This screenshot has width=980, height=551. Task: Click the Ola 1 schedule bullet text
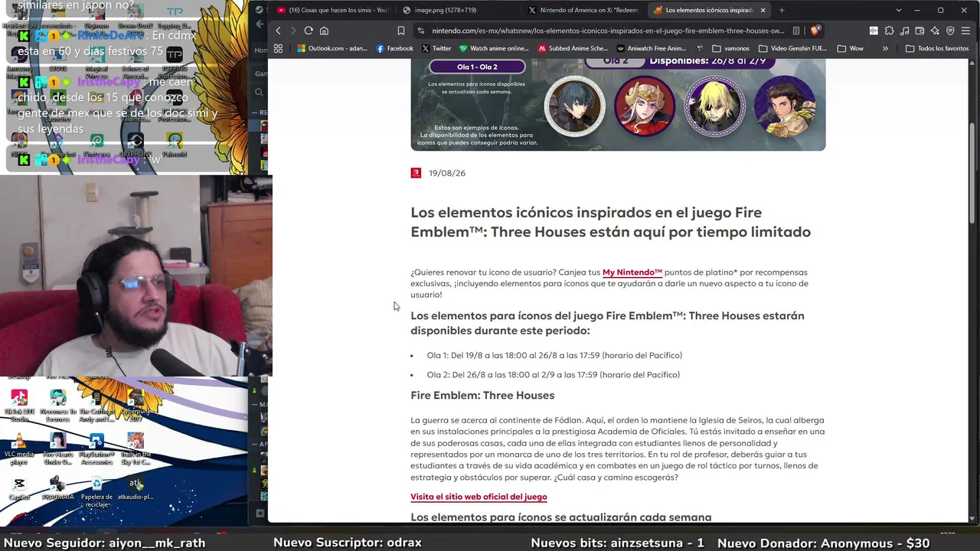point(554,355)
